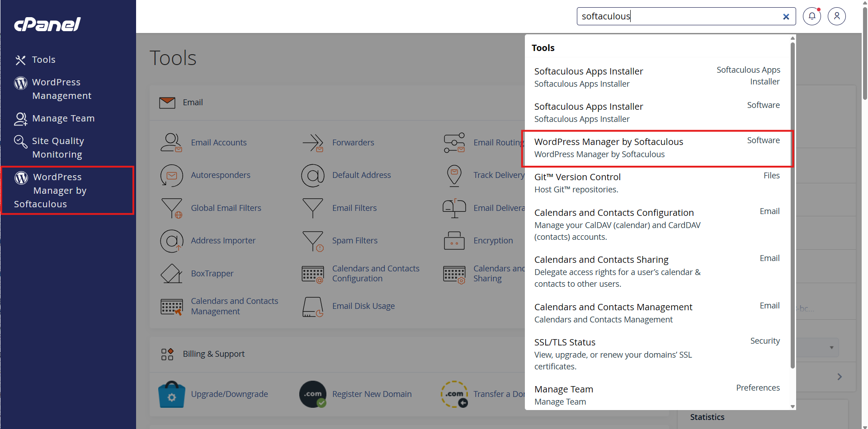Select Calendars and Contacts Sharing search result
This screenshot has width=868, height=429.
pos(657,271)
